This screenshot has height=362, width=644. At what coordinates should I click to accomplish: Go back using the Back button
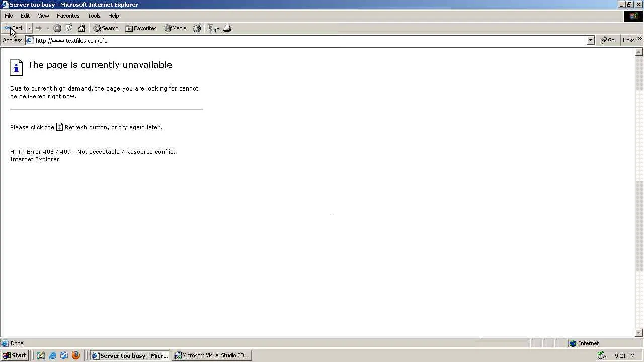tap(14, 28)
